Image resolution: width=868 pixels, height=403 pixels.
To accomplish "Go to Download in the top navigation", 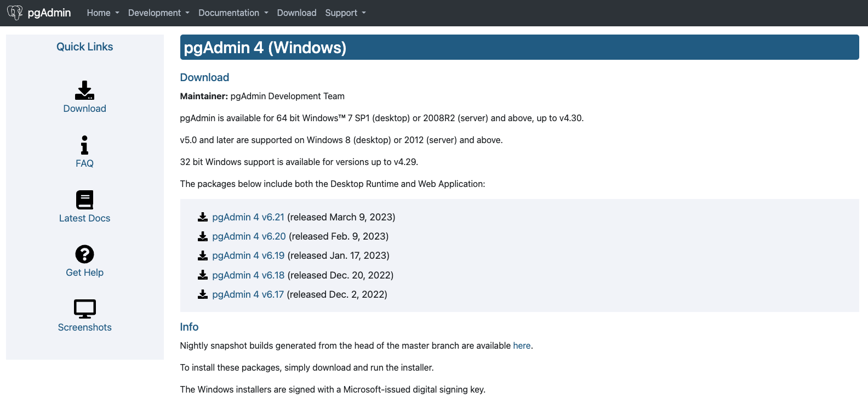I will (x=296, y=13).
